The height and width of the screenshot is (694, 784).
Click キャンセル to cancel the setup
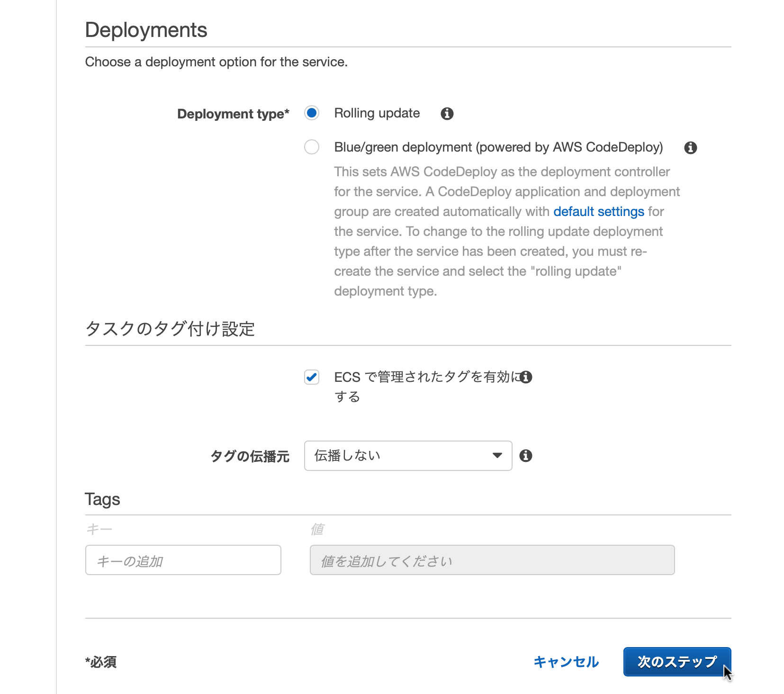(x=566, y=662)
